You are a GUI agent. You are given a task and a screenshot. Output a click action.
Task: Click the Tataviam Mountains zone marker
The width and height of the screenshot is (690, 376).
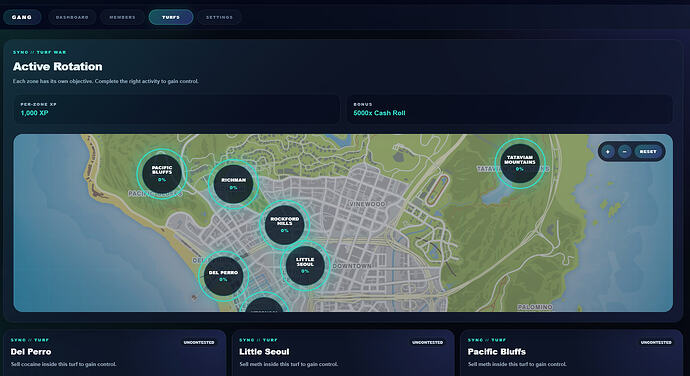(520, 163)
